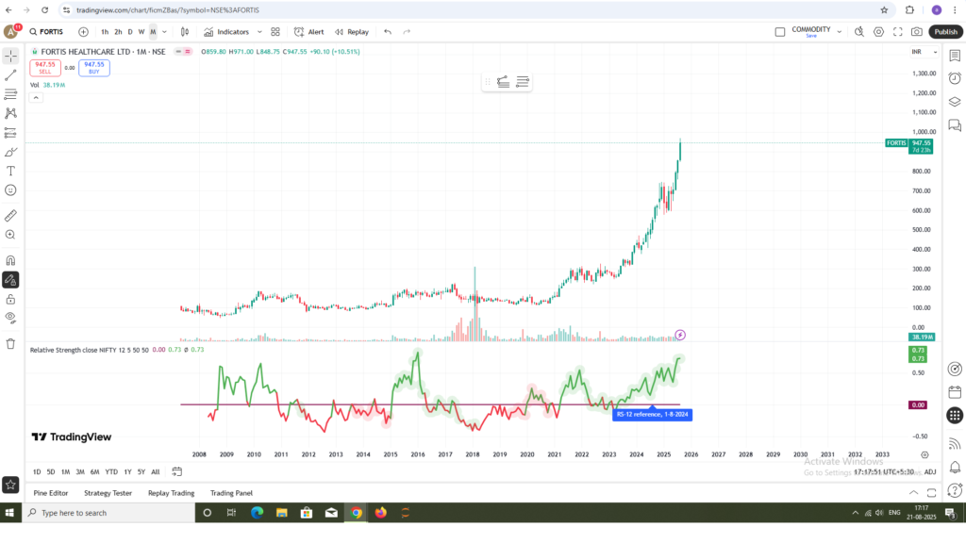Activate the zoom-in tool
Screen dimensions: 966x560
(x=10, y=235)
